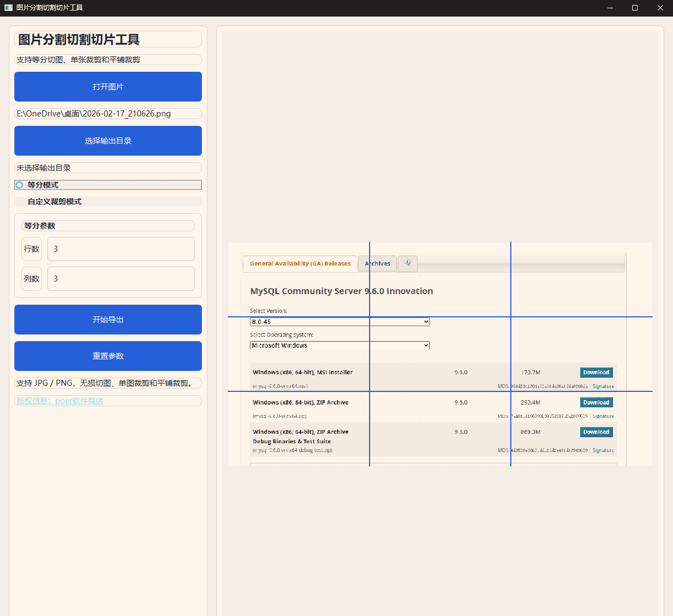Maximize the application window
Viewport: 673px width, 616px height.
point(635,8)
